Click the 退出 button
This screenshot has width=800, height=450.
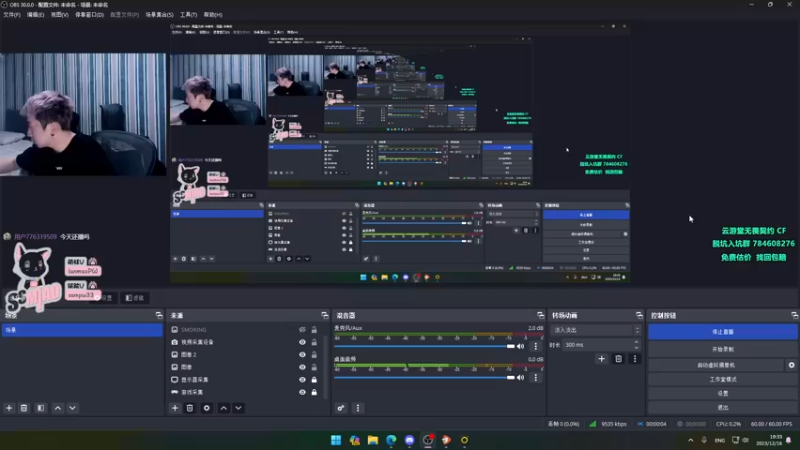pyautogui.click(x=723, y=408)
